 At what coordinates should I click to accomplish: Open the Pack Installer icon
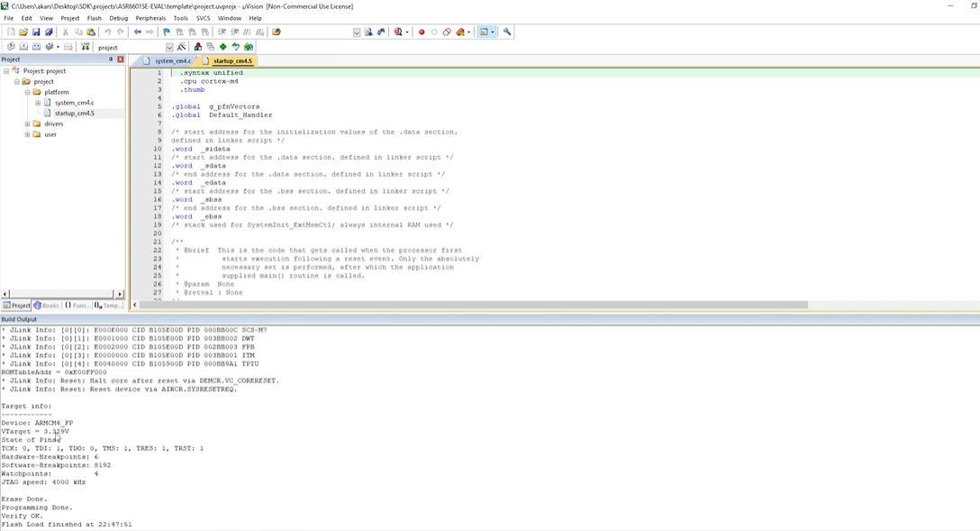click(x=249, y=47)
